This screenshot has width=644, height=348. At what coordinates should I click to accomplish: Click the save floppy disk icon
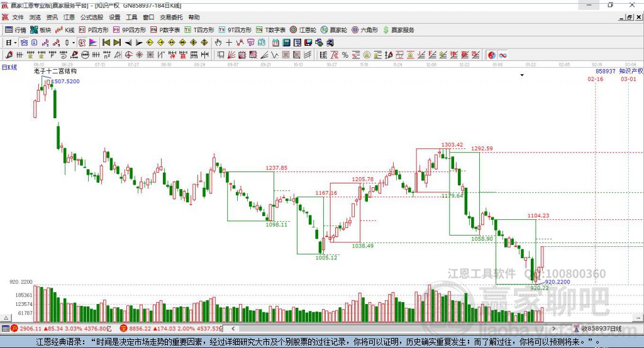tap(308, 43)
